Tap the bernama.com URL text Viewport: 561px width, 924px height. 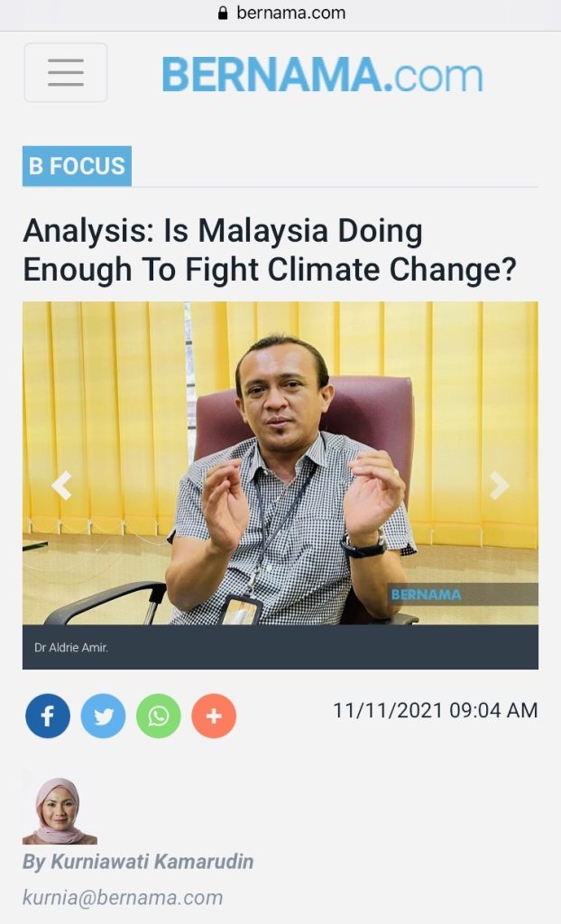[x=290, y=14]
